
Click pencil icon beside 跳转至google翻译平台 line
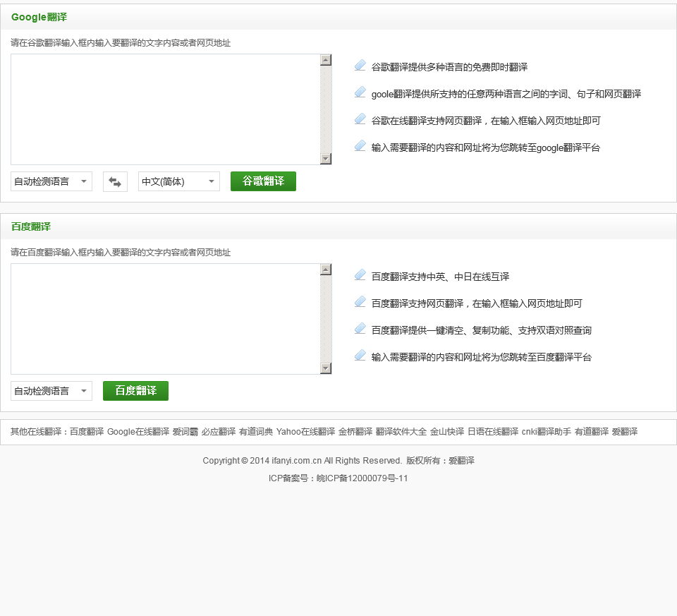point(360,145)
